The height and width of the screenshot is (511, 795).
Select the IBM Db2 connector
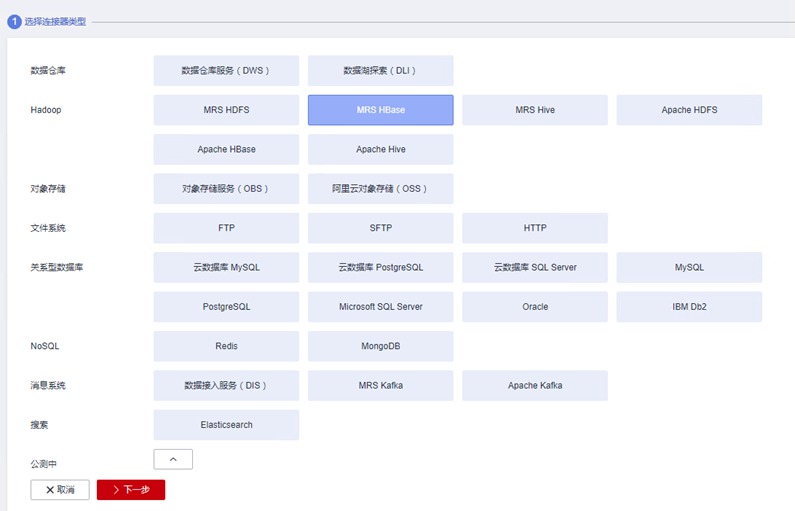pyautogui.click(x=689, y=307)
